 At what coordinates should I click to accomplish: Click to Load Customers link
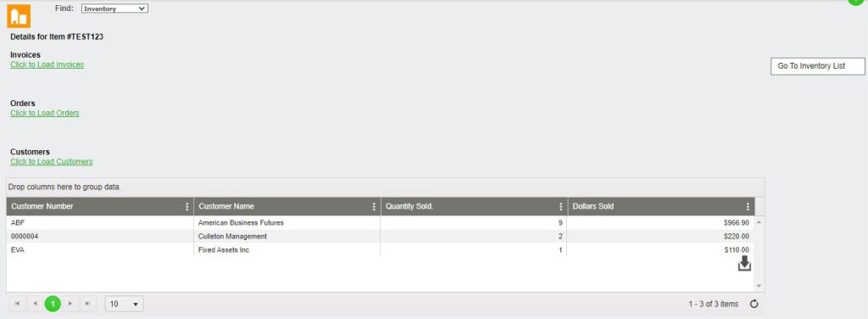[52, 162]
